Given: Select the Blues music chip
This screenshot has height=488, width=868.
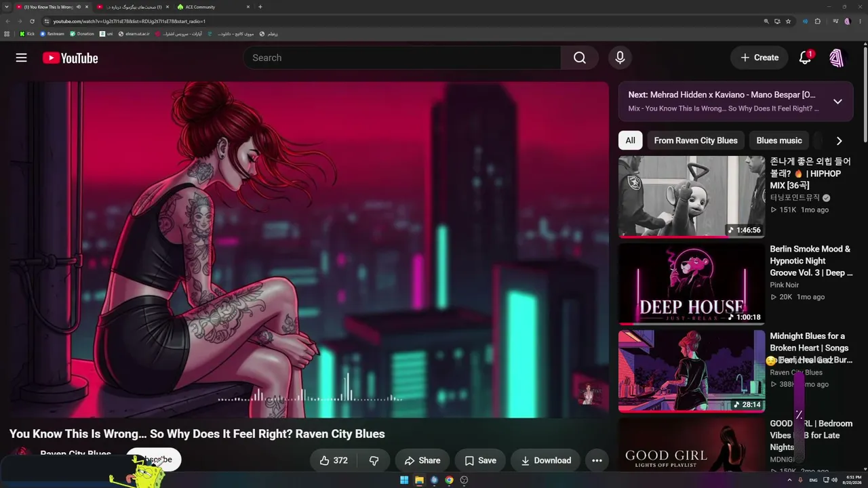Looking at the screenshot, I should 779,140.
